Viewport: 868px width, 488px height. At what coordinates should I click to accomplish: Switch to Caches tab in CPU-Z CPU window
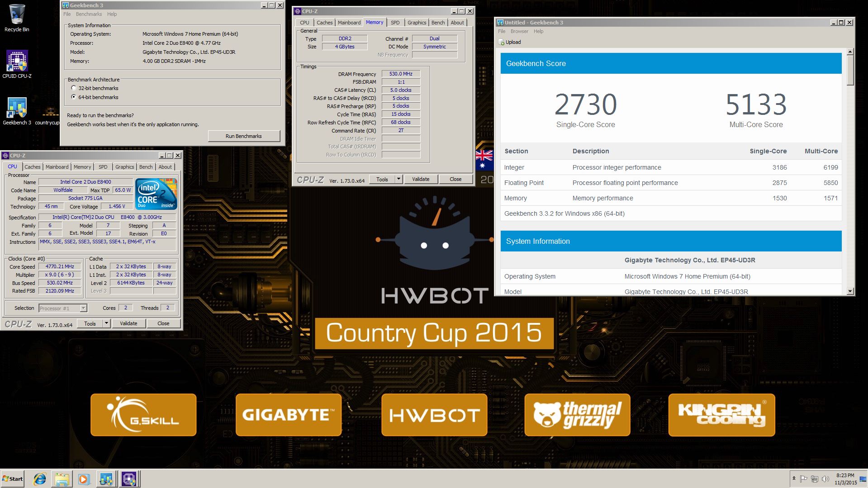(x=32, y=167)
